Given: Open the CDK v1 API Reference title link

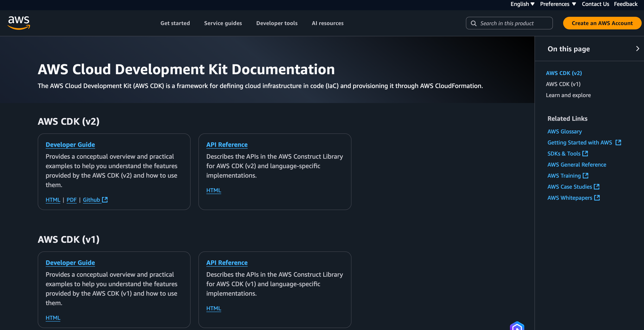Looking at the screenshot, I should coord(227,263).
